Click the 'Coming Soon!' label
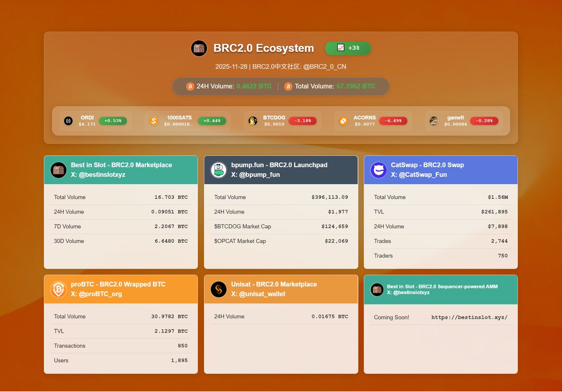 click(x=392, y=318)
